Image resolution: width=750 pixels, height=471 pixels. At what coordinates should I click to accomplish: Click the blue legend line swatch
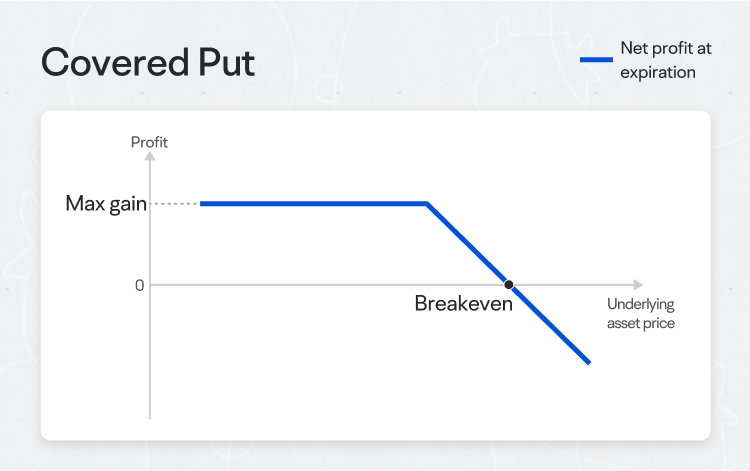click(596, 60)
